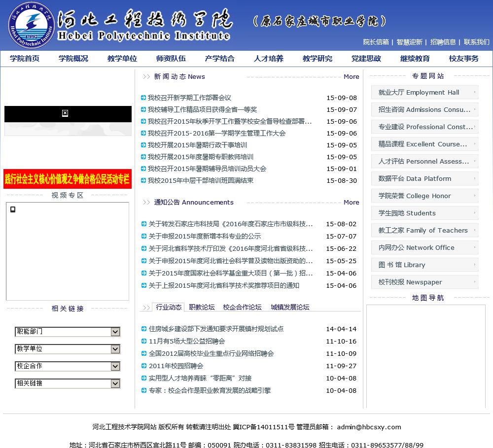Switch to the 职教论坛 tab
The width and height of the screenshot is (493, 448).
(202, 307)
